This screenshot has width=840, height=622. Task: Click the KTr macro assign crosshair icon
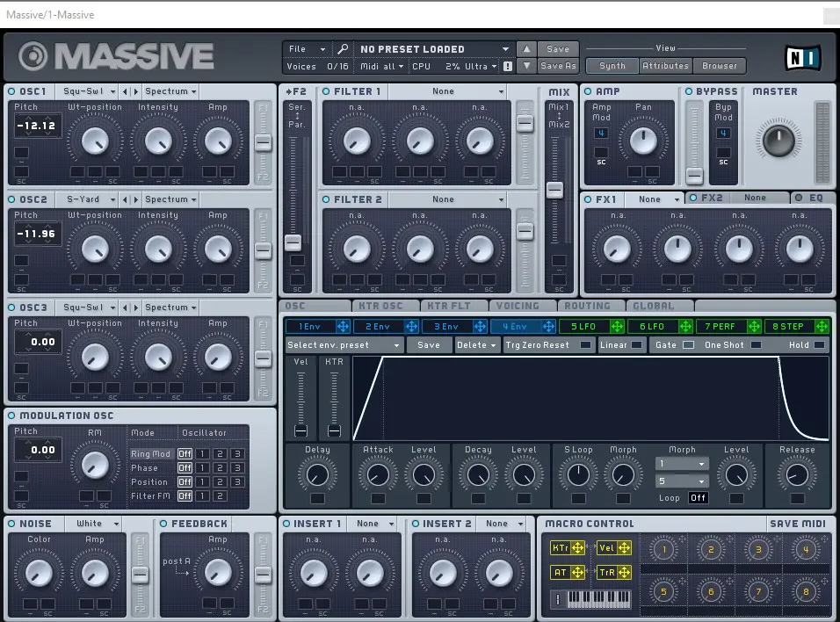tap(577, 547)
